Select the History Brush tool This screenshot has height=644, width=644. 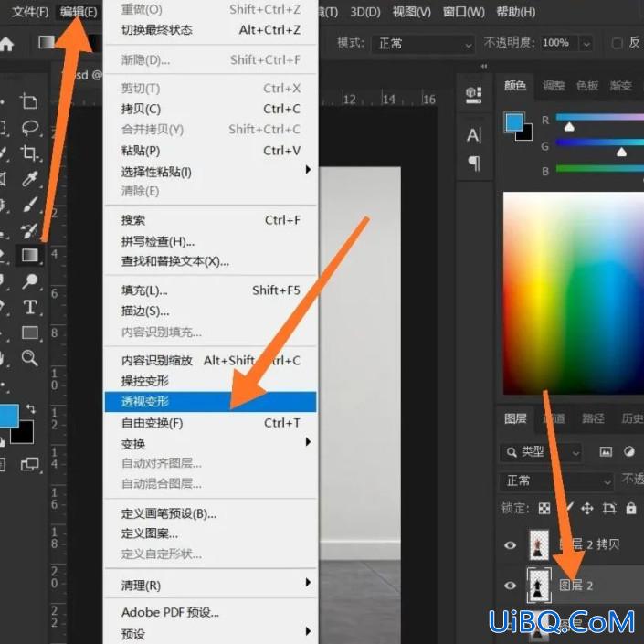[30, 230]
